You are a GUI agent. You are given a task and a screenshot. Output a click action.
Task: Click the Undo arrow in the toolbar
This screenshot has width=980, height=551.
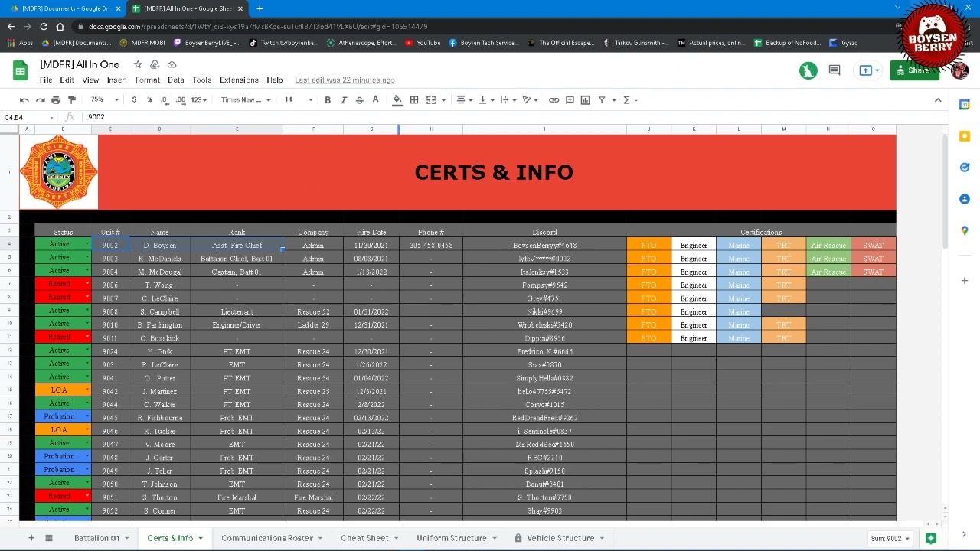[x=24, y=100]
